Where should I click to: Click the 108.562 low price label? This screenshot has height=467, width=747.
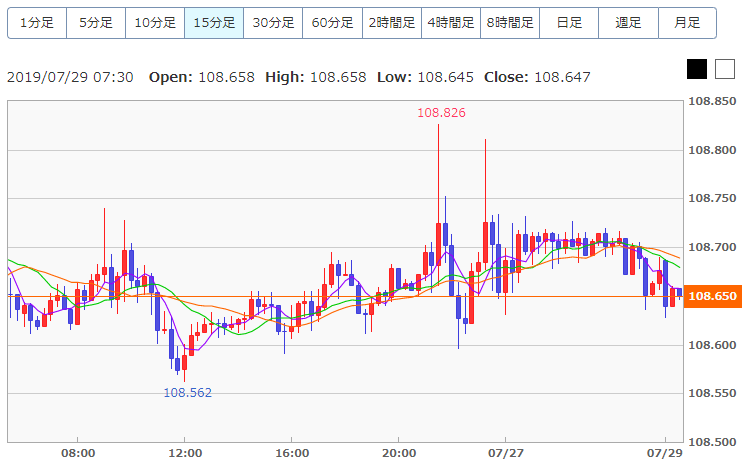tap(187, 393)
